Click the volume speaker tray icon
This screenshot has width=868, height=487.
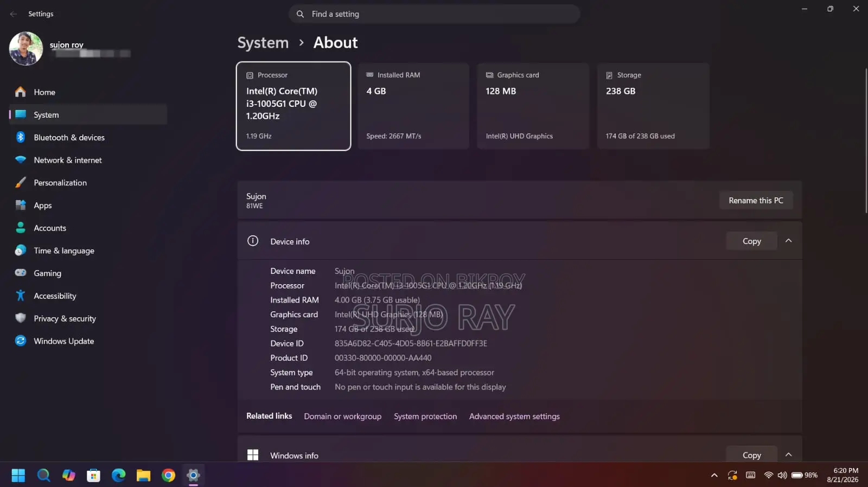(x=782, y=476)
